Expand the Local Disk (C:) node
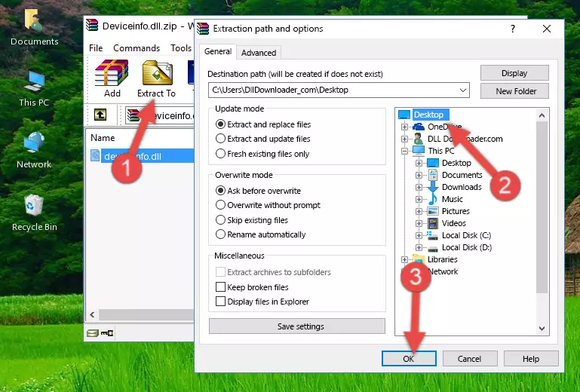The height and width of the screenshot is (392, 580). [x=419, y=235]
